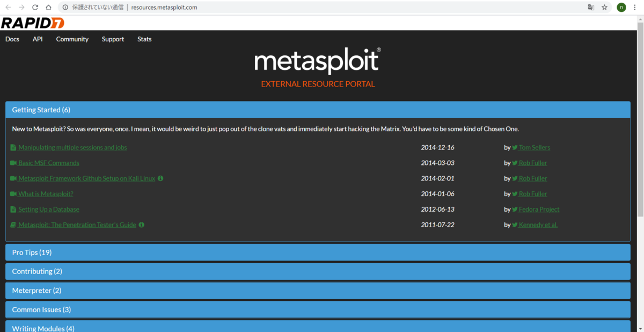644x332 pixels.
Task: Click the address bar URL resources.metasploit.com
Action: (x=164, y=8)
